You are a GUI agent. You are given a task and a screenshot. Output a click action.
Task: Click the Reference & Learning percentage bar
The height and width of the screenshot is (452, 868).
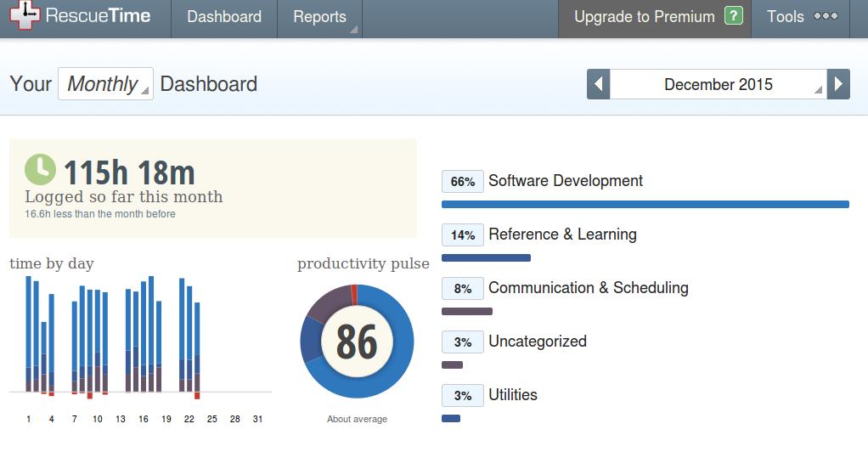tap(486, 258)
